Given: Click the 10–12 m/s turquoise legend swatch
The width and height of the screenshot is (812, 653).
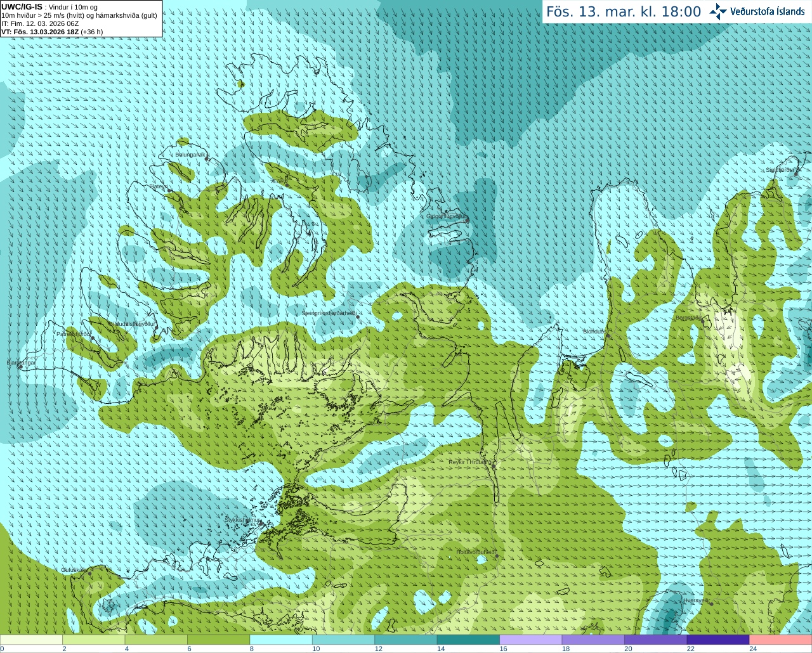Looking at the screenshot, I should pos(344,640).
